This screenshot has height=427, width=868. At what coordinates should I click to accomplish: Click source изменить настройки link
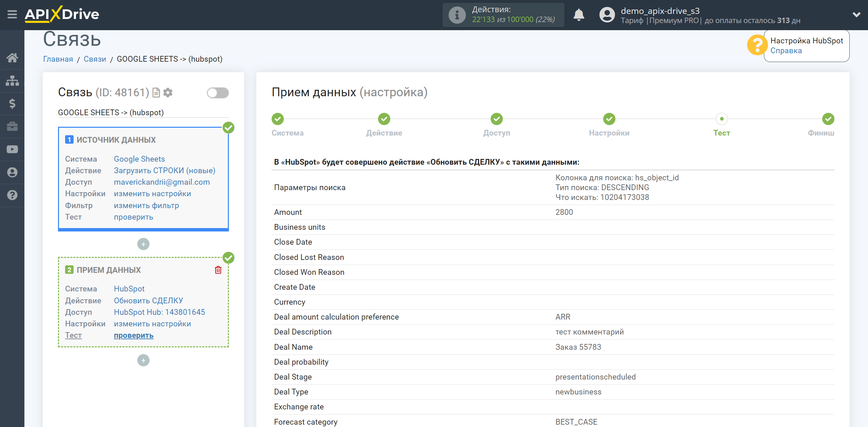[x=153, y=194]
